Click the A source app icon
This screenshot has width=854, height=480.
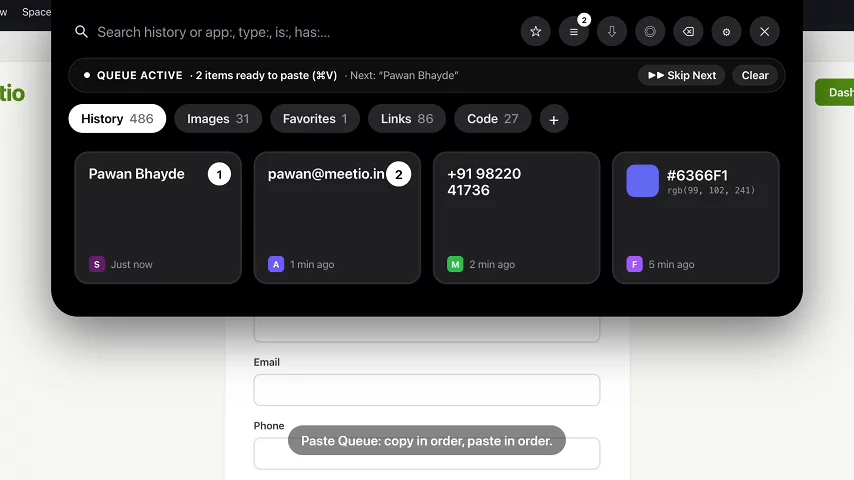pos(276,264)
